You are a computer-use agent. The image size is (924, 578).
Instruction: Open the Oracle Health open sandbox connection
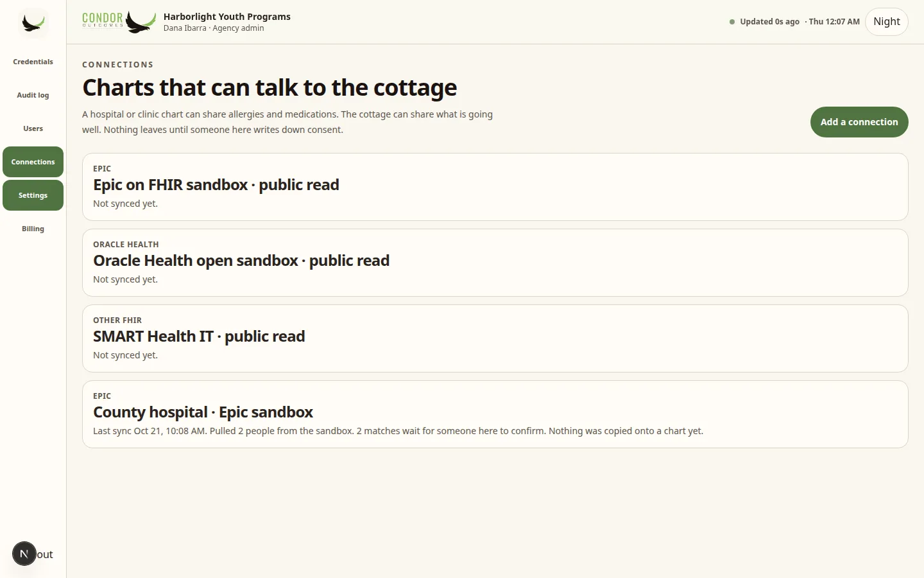click(x=495, y=263)
